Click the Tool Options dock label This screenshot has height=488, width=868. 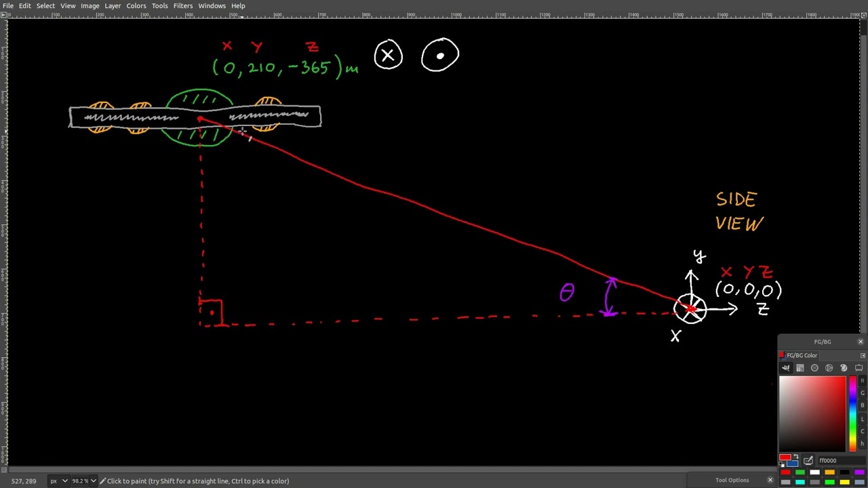point(732,481)
